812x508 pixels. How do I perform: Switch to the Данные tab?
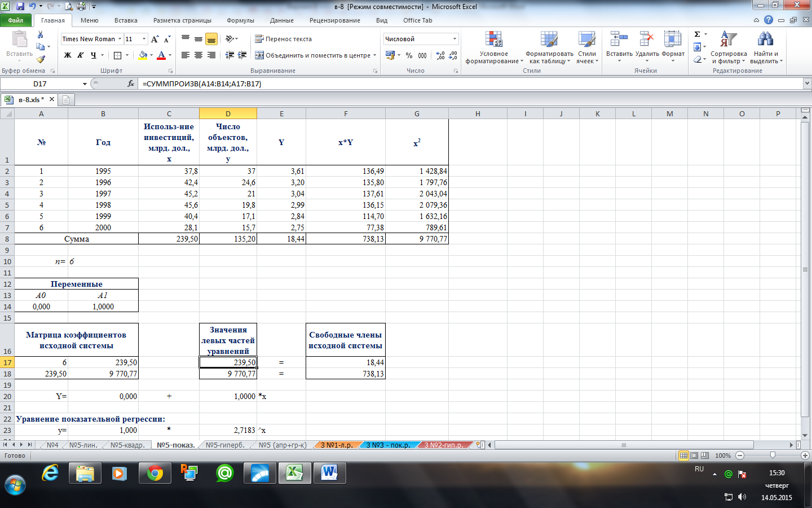tap(282, 20)
